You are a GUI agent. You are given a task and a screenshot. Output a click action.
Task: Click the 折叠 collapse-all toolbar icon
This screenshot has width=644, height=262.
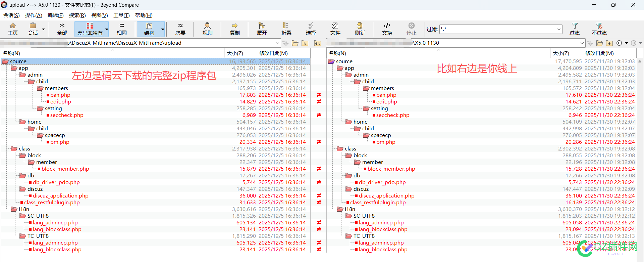tap(286, 29)
